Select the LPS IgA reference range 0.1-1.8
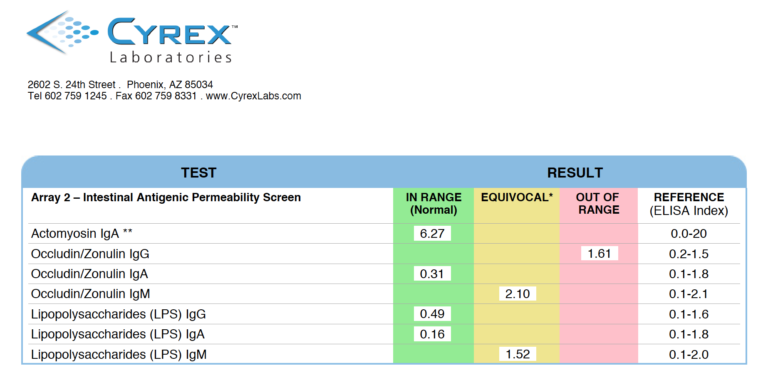The image size is (768, 380). (689, 334)
